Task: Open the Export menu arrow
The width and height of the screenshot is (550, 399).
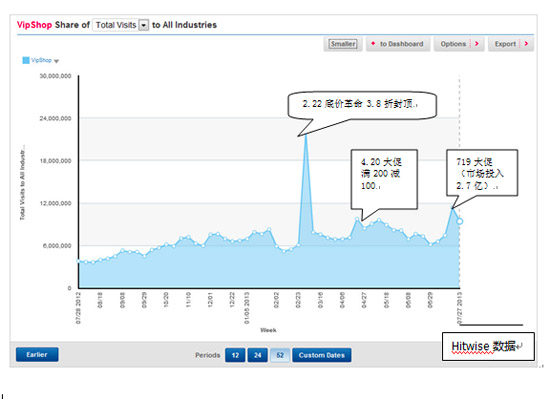Action: (526, 44)
